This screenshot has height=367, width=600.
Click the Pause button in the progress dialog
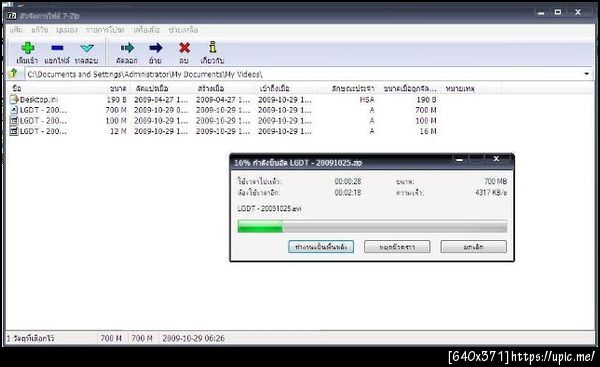tap(397, 247)
